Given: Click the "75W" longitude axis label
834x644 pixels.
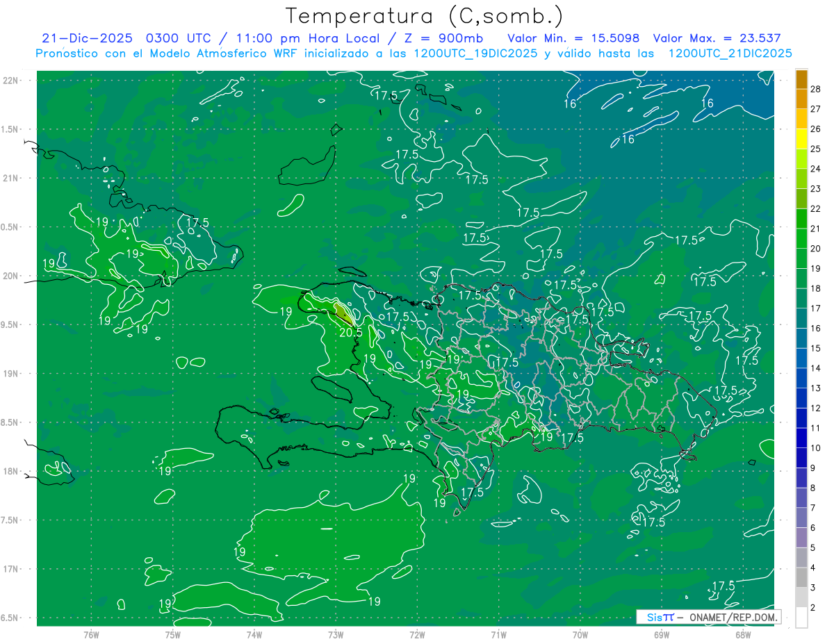Looking at the screenshot, I should pos(172,635).
